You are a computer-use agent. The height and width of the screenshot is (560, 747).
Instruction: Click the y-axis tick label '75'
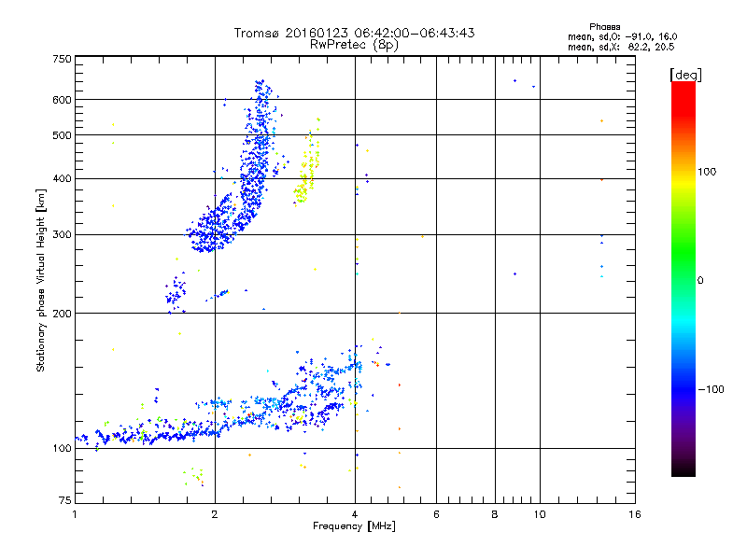pyautogui.click(x=65, y=500)
